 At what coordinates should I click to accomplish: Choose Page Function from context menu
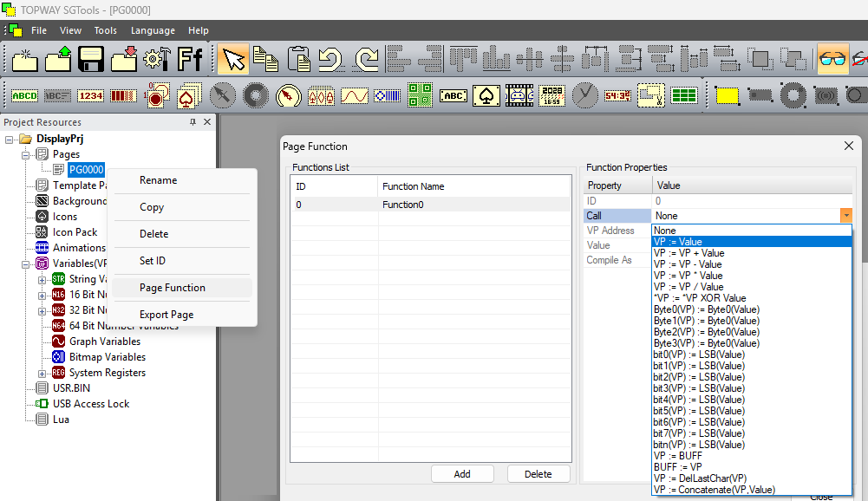pos(173,288)
